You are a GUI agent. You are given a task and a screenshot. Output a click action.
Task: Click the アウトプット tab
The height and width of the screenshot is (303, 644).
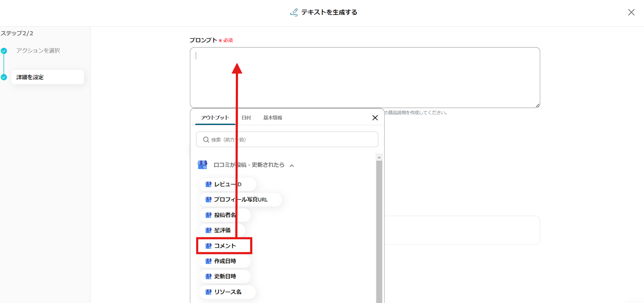tap(215, 118)
